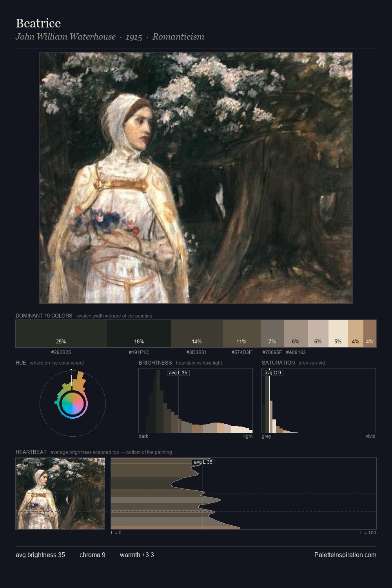Click artist name John William Waterhouse
392x588 pixels.
(x=66, y=37)
